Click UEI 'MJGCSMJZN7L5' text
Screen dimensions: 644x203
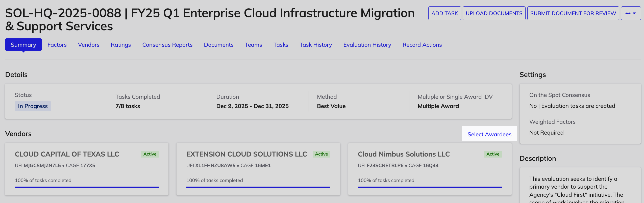[x=42, y=166]
